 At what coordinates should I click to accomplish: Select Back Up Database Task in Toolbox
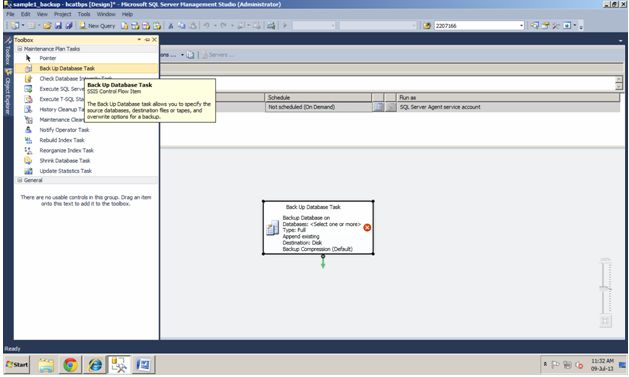click(x=86, y=68)
